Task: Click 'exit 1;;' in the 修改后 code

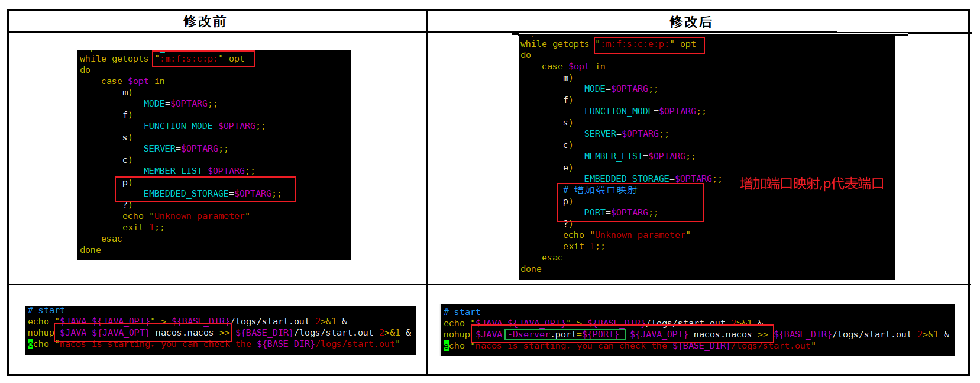Action: [x=584, y=246]
